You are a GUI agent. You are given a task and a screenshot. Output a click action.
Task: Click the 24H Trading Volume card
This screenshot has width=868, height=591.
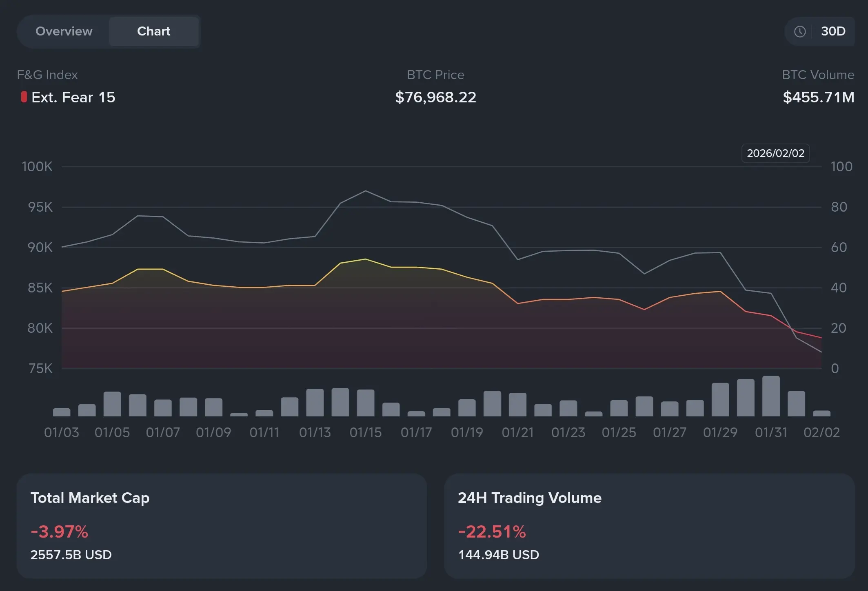pyautogui.click(x=649, y=525)
